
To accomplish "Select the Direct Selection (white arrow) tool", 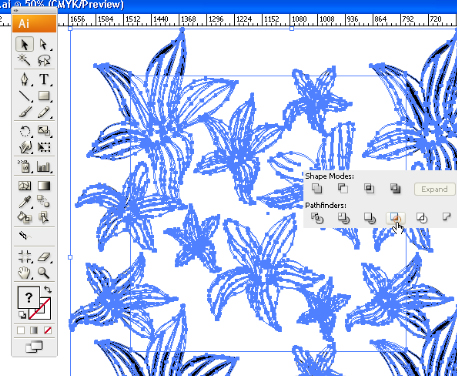I will (x=44, y=44).
